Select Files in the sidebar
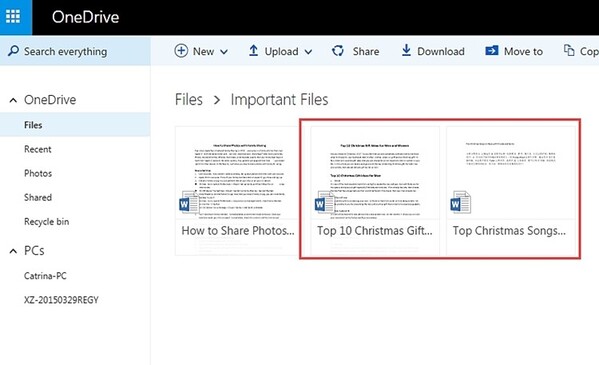The height and width of the screenshot is (365, 599). pos(75,125)
